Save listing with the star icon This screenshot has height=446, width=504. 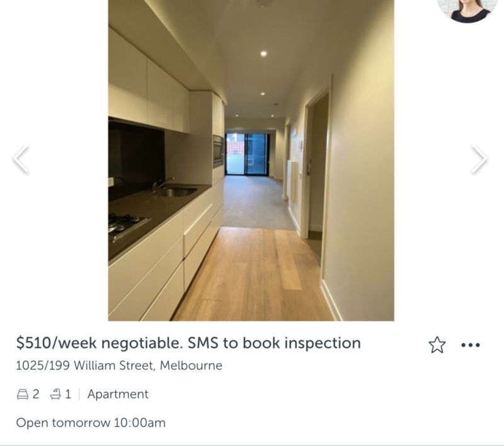(437, 345)
